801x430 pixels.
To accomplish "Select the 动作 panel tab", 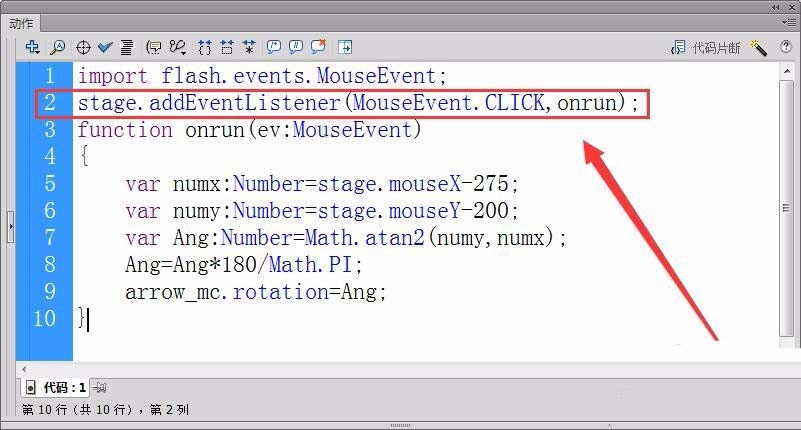I will click(21, 23).
